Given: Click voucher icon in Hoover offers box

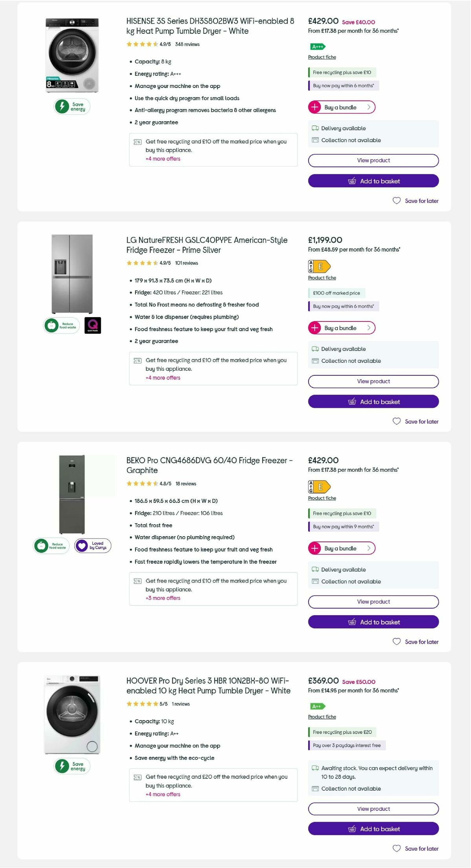Looking at the screenshot, I should 137,777.
